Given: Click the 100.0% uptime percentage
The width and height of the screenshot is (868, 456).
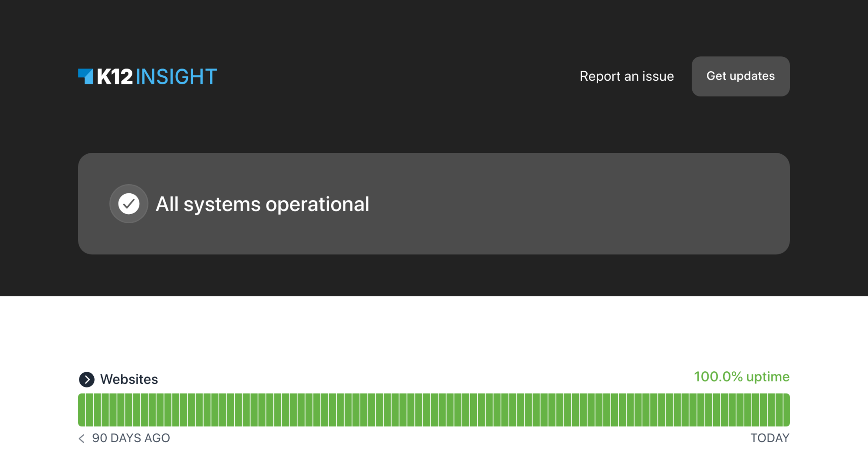Looking at the screenshot, I should (718, 377).
